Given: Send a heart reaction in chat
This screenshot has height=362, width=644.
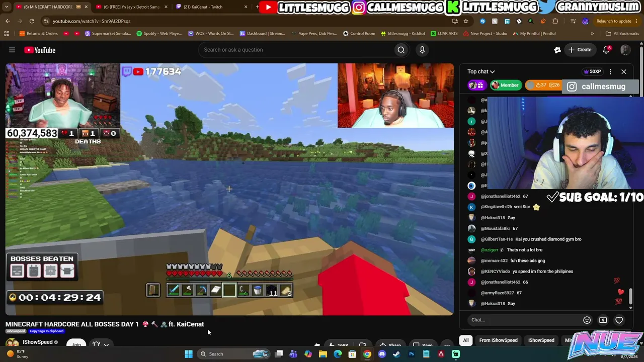Looking at the screenshot, I should pyautogui.click(x=619, y=320).
